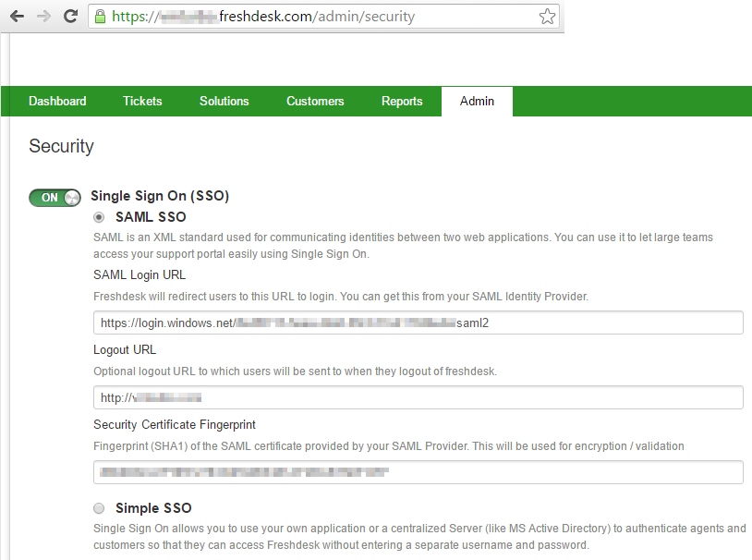This screenshot has height=560, width=752.
Task: Click the Logout URL label
Action: coord(125,350)
